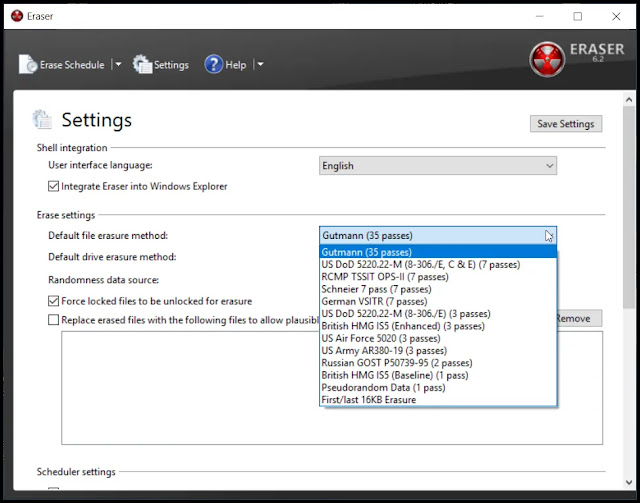Expand the Help dropdown arrow
640x503 pixels.
tap(260, 65)
